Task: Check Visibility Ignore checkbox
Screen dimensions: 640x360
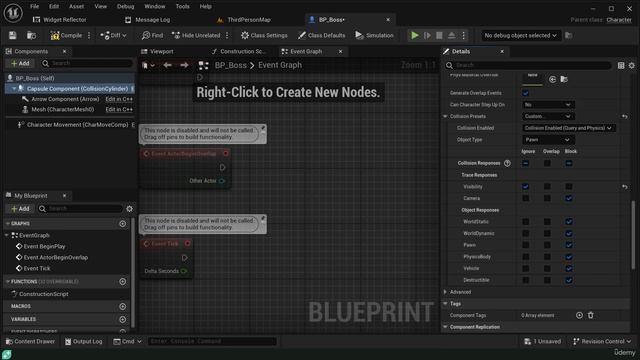Action: [526, 187]
